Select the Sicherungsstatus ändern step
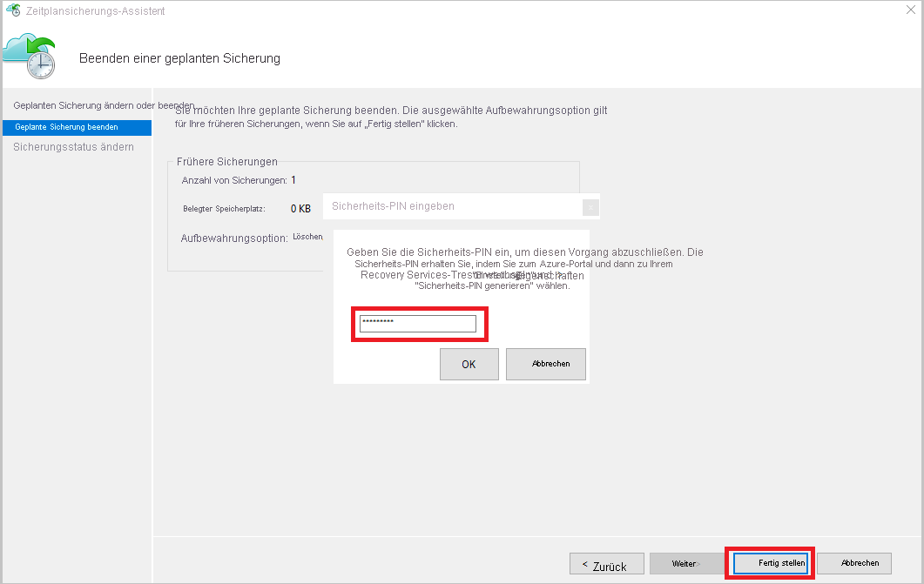Screen dimensions: 924x584 [74, 147]
